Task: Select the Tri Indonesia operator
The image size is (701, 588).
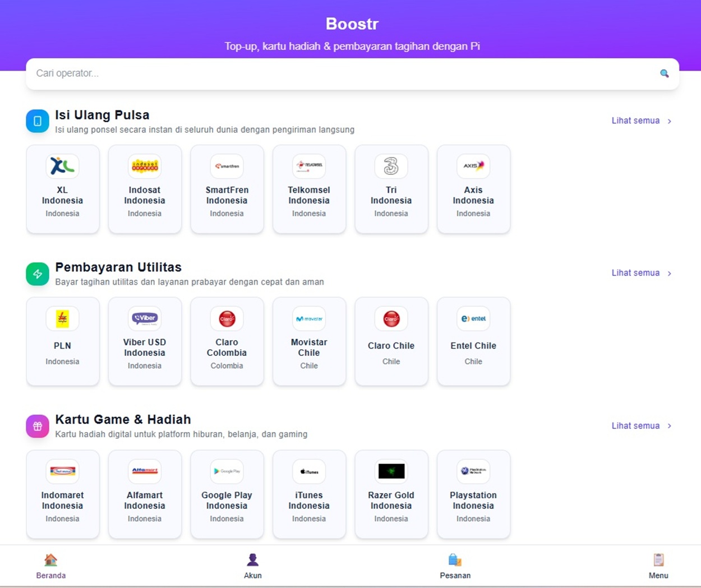Action: (x=391, y=189)
